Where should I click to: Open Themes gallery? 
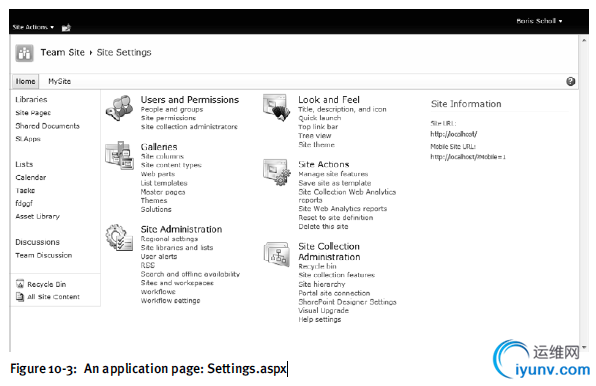[154, 201]
